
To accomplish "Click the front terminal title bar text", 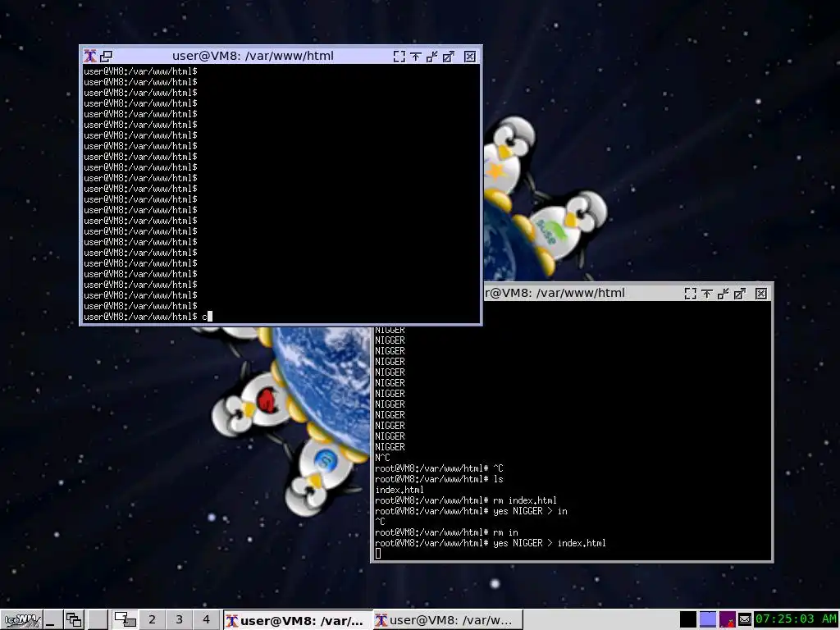I will point(253,56).
